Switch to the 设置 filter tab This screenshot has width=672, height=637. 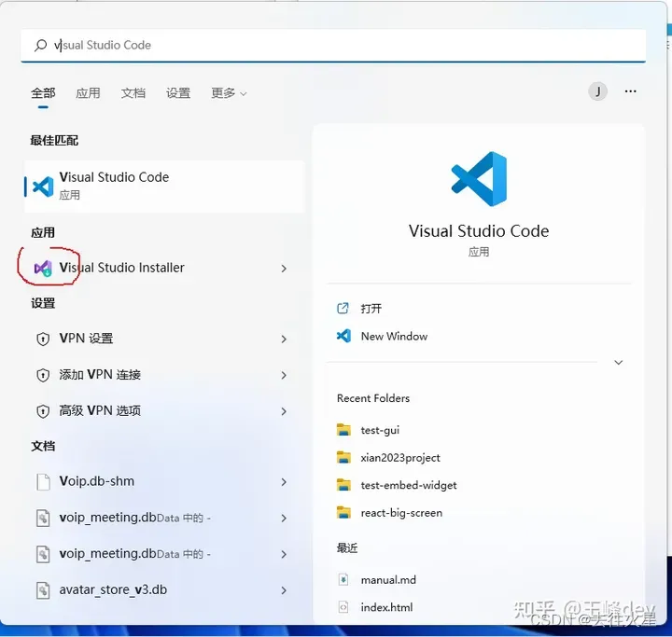coord(178,93)
